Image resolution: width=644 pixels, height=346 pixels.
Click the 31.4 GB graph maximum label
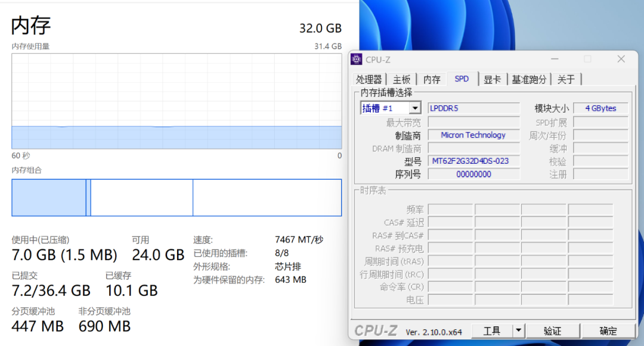click(x=328, y=46)
